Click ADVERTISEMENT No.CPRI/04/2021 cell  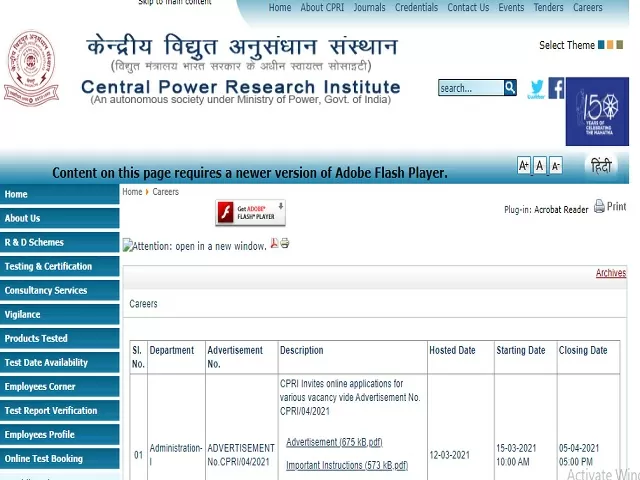click(x=241, y=455)
